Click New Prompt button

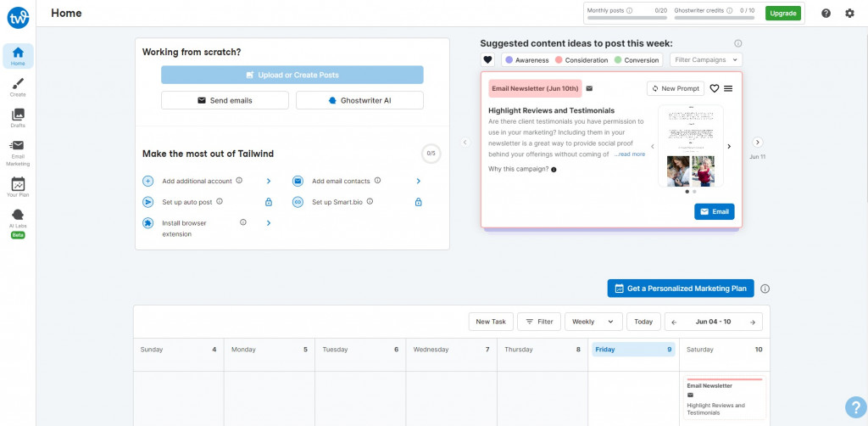pyautogui.click(x=676, y=88)
